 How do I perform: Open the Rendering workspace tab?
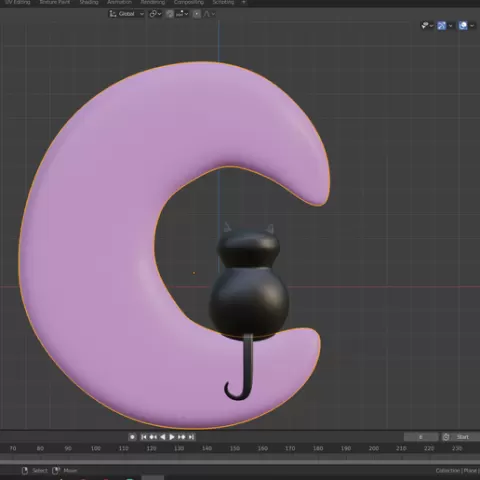153,2
